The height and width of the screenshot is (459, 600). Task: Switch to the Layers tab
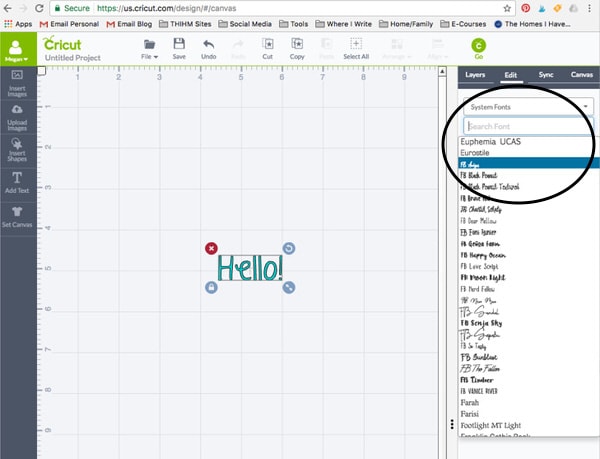pos(475,75)
